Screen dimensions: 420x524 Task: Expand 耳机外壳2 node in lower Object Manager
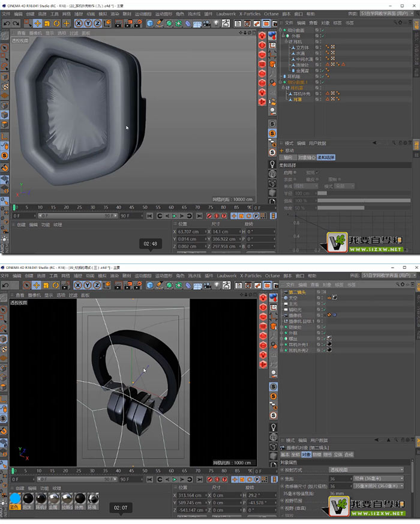tap(282, 350)
